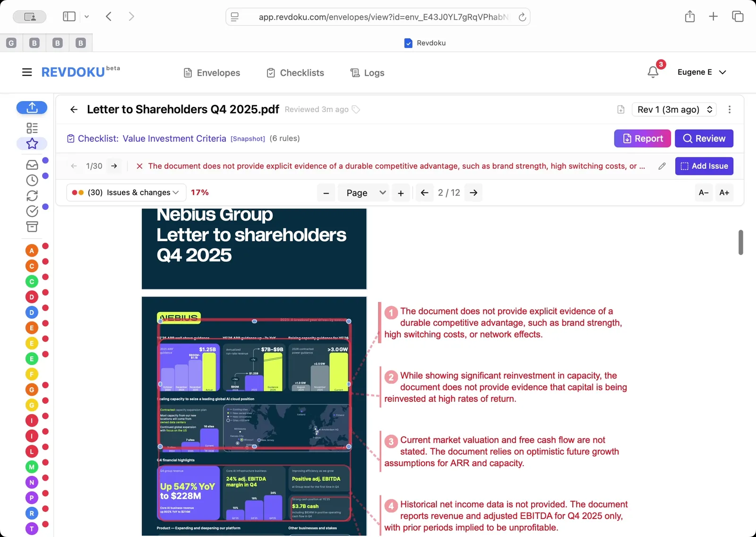Switch to the Checklists section

(x=295, y=72)
